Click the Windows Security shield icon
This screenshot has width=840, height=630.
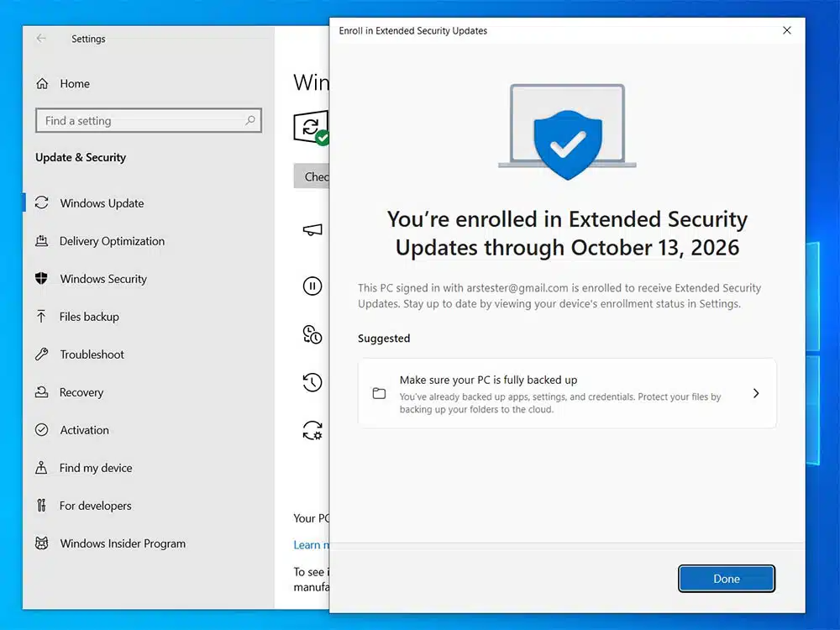coord(42,279)
